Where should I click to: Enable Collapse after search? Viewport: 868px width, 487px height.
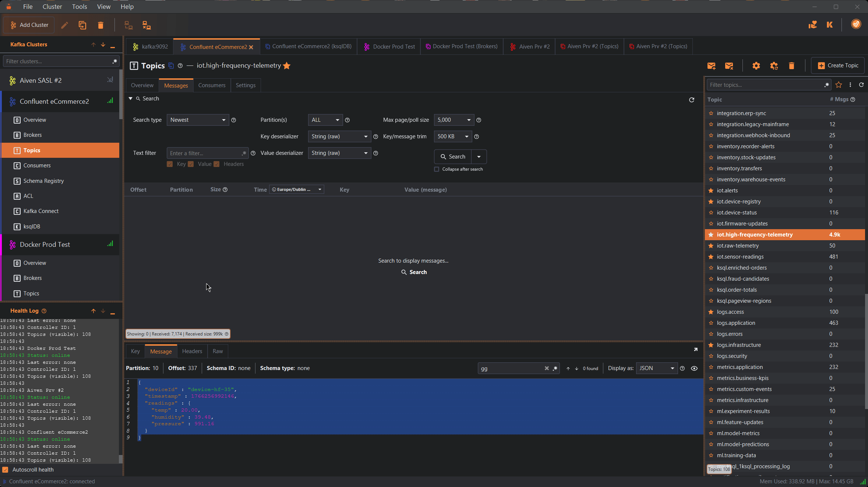[x=436, y=169]
